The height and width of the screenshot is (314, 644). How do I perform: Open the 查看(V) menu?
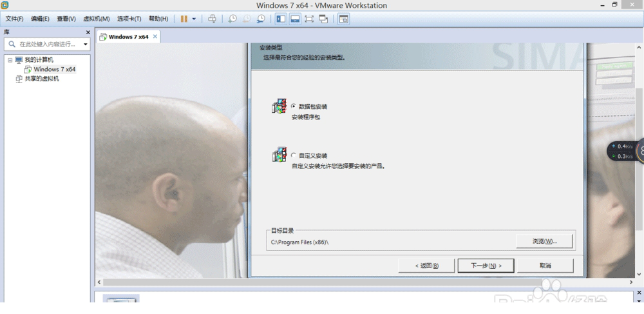(x=66, y=19)
